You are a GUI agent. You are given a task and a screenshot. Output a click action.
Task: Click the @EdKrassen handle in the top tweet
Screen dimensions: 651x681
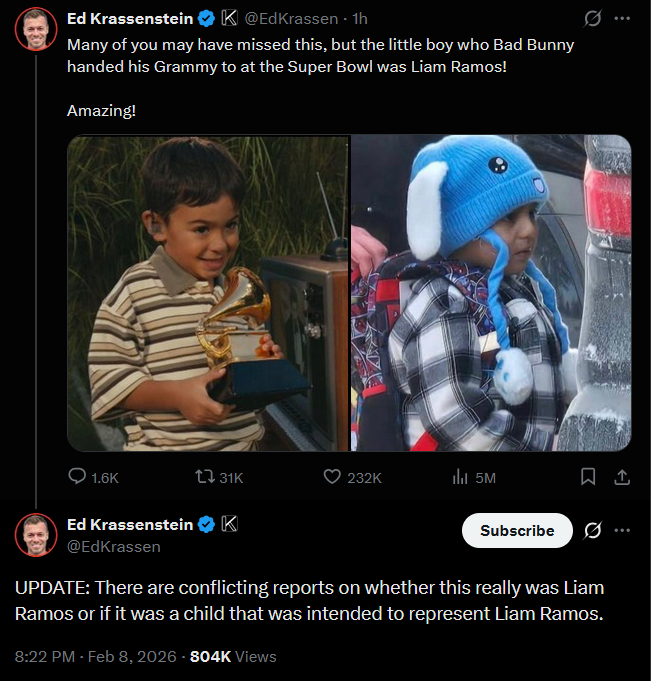(x=288, y=19)
